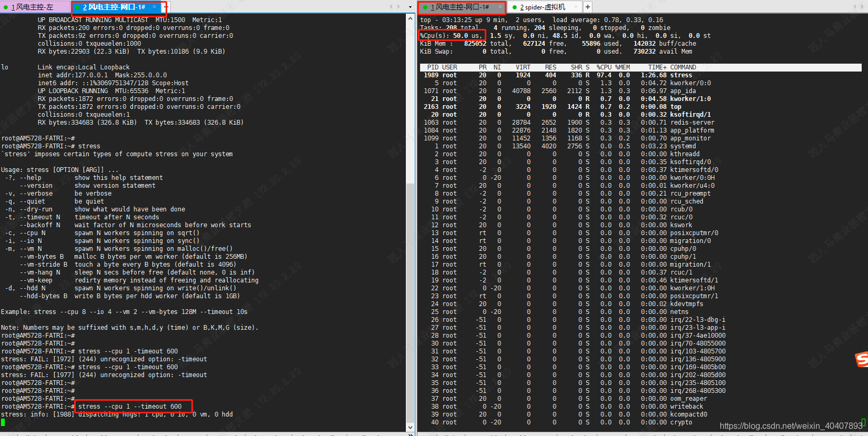Open the Sogou input method icon
The height and width of the screenshot is (436, 868).
point(862,359)
